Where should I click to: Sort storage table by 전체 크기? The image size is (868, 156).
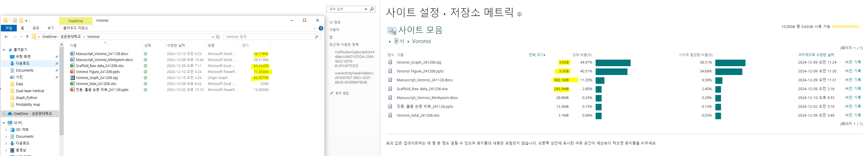coord(537,55)
